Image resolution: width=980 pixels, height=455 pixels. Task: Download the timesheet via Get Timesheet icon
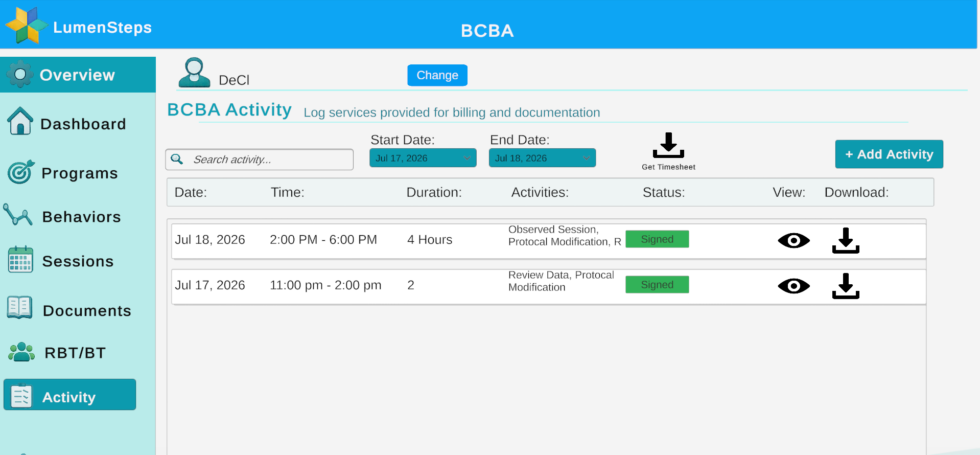pyautogui.click(x=668, y=146)
